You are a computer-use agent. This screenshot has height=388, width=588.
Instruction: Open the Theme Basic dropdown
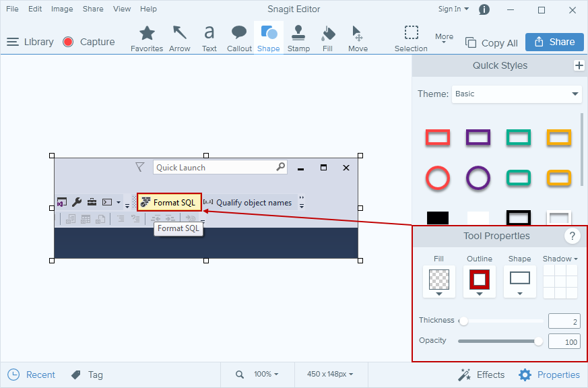[x=517, y=94]
